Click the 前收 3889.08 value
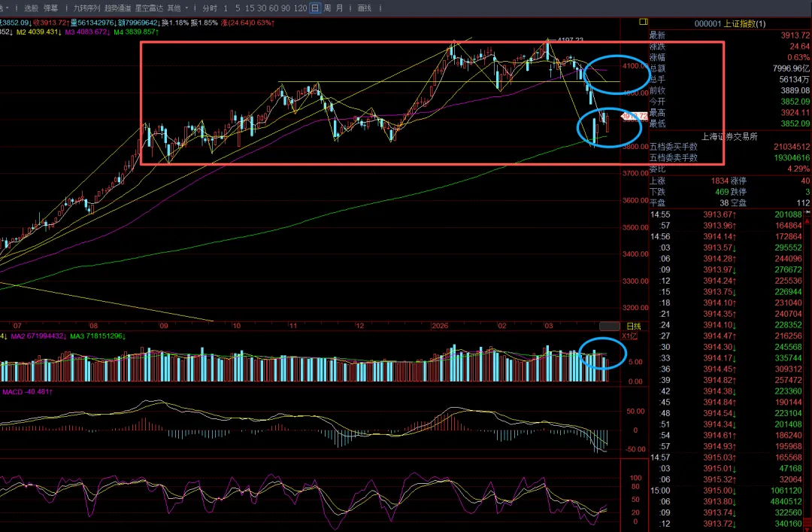 (795, 90)
